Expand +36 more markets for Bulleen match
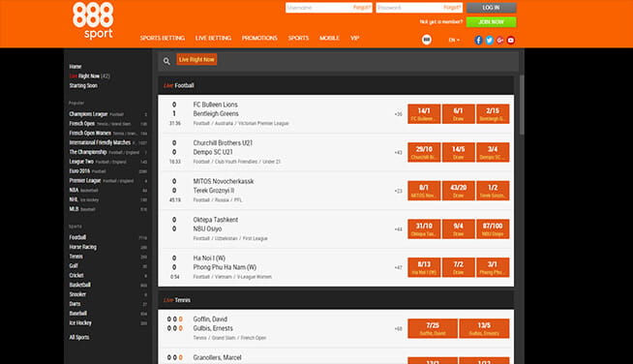The image size is (633, 364). point(398,114)
